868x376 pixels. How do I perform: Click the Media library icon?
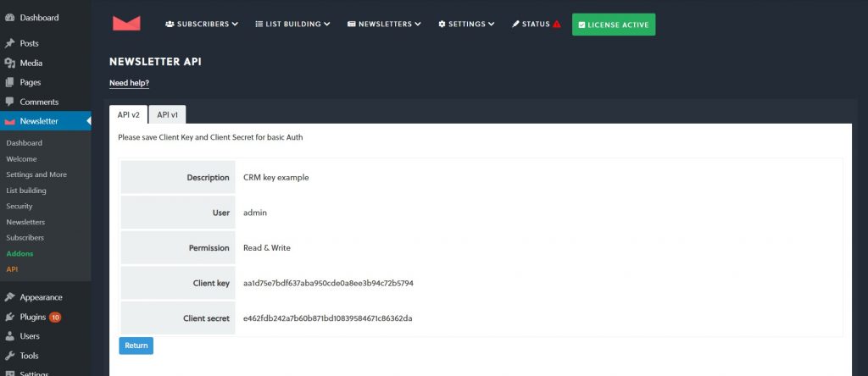point(10,63)
